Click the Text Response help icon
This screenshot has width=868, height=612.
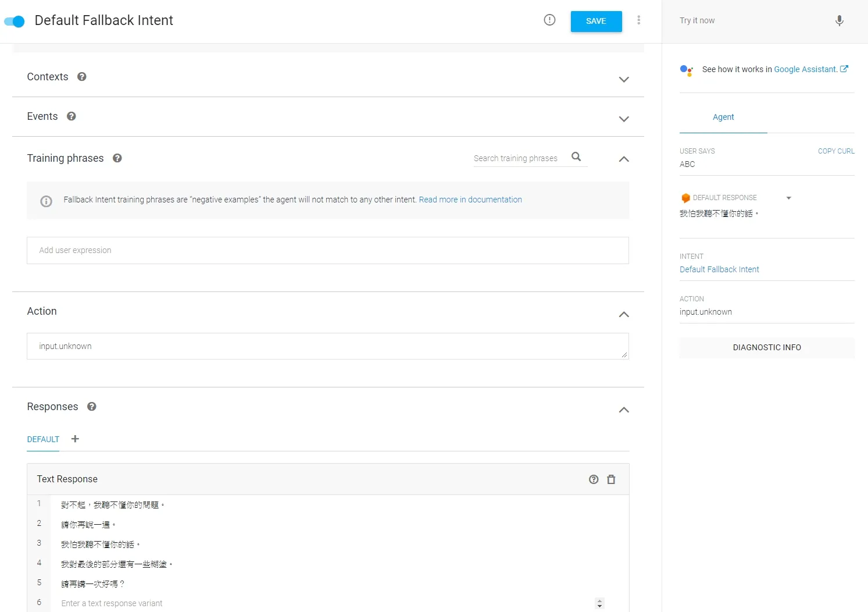tap(594, 479)
